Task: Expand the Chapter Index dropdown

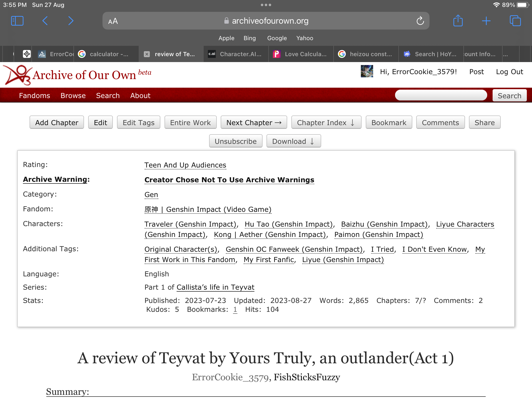Action: [x=326, y=122]
